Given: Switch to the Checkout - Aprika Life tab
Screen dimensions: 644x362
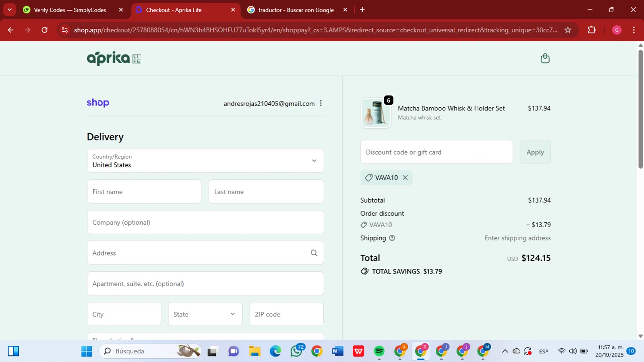Looking at the screenshot, I should (x=185, y=10).
